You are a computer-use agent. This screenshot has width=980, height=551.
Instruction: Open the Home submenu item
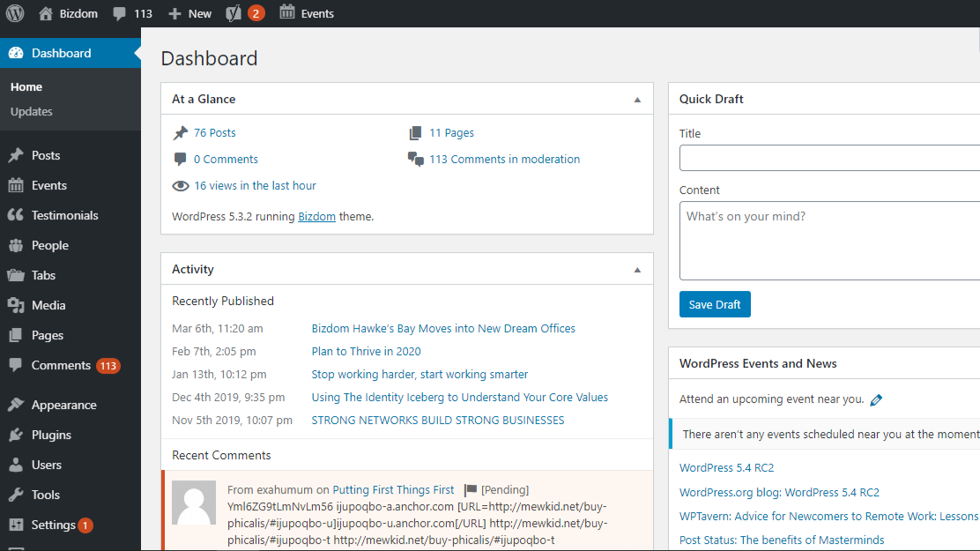26,87
